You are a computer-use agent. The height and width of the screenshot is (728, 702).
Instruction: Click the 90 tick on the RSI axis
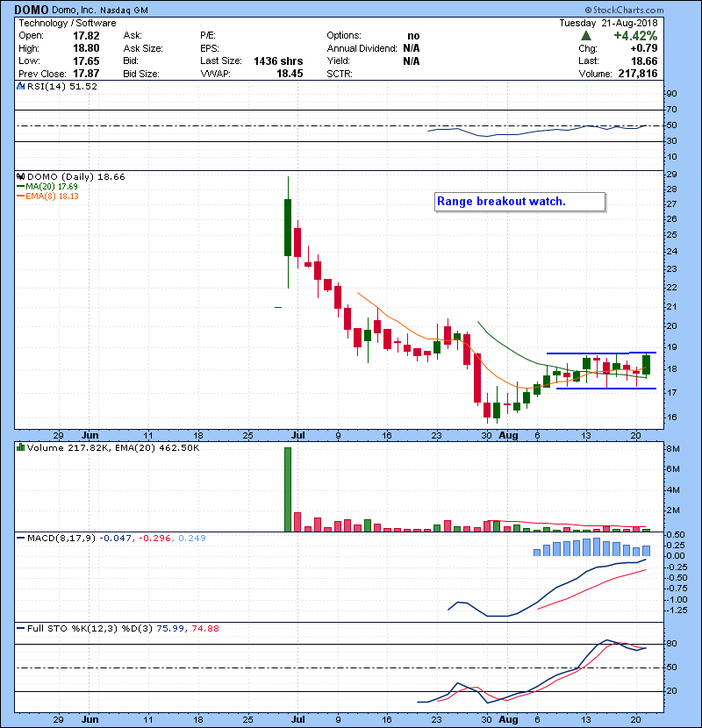coord(671,93)
